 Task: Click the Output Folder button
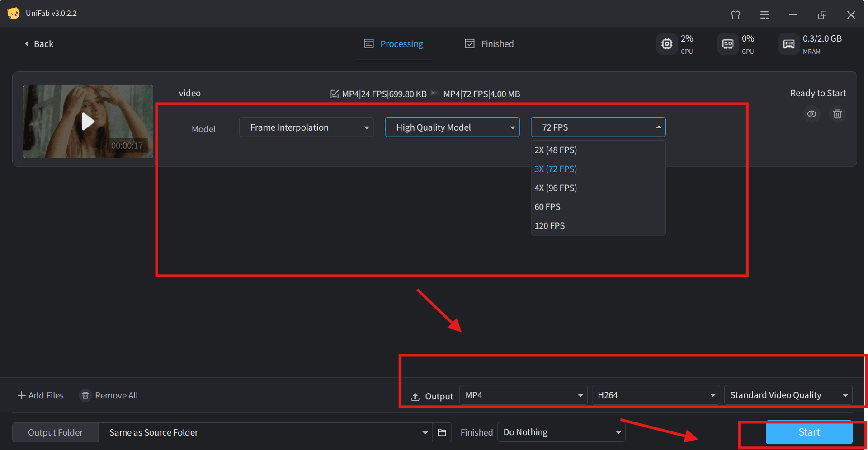[55, 432]
